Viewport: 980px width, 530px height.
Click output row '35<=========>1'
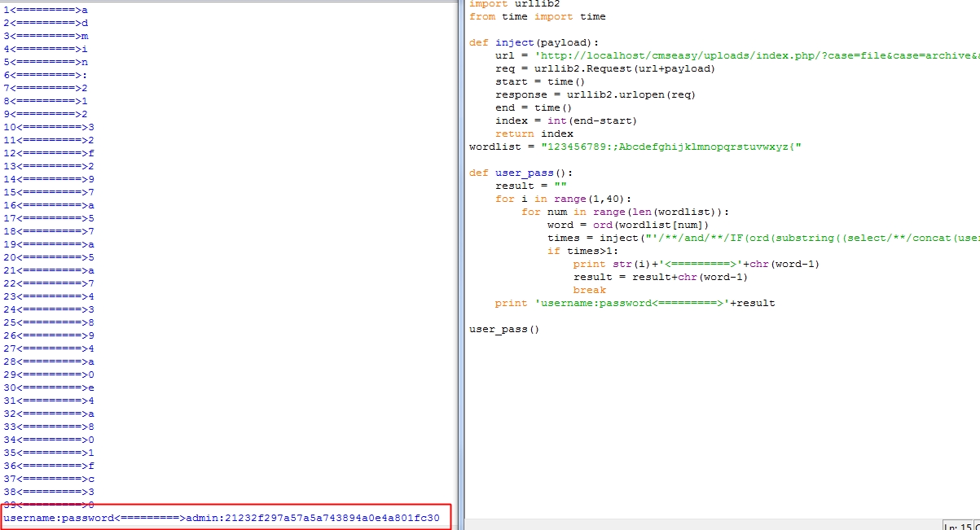49,453
